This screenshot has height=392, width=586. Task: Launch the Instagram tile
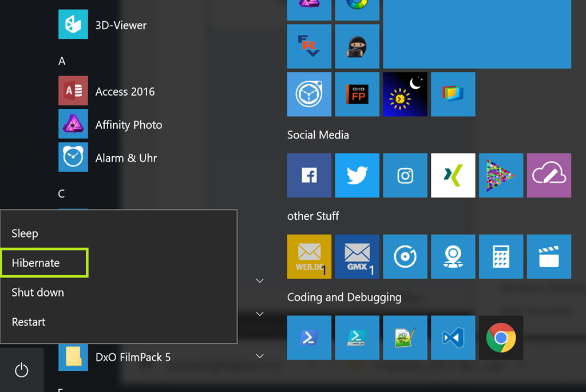tap(405, 175)
